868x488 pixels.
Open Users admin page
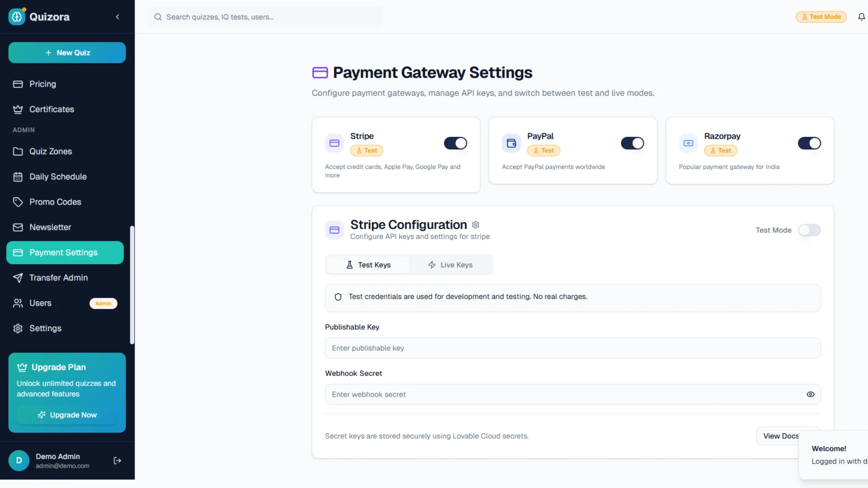pyautogui.click(x=65, y=303)
